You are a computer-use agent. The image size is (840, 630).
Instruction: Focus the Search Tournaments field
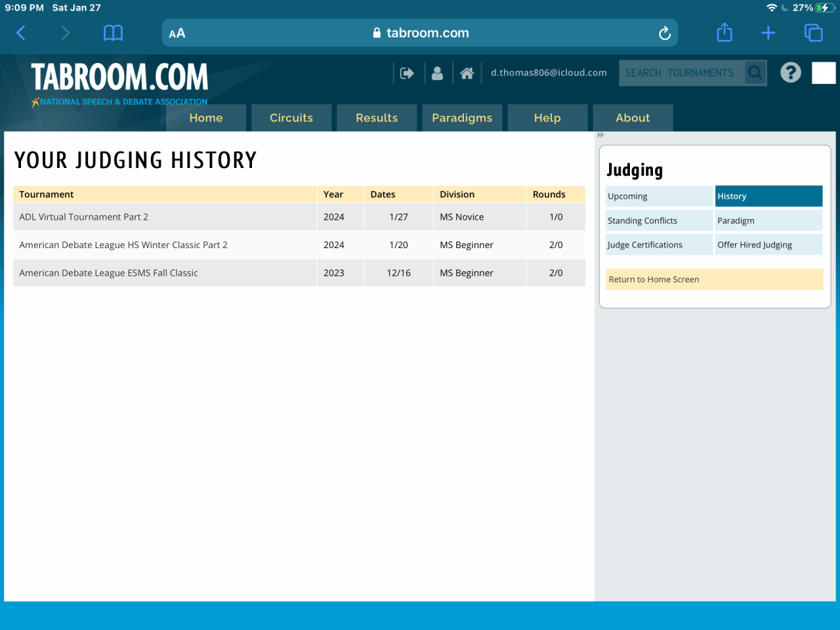click(x=682, y=73)
